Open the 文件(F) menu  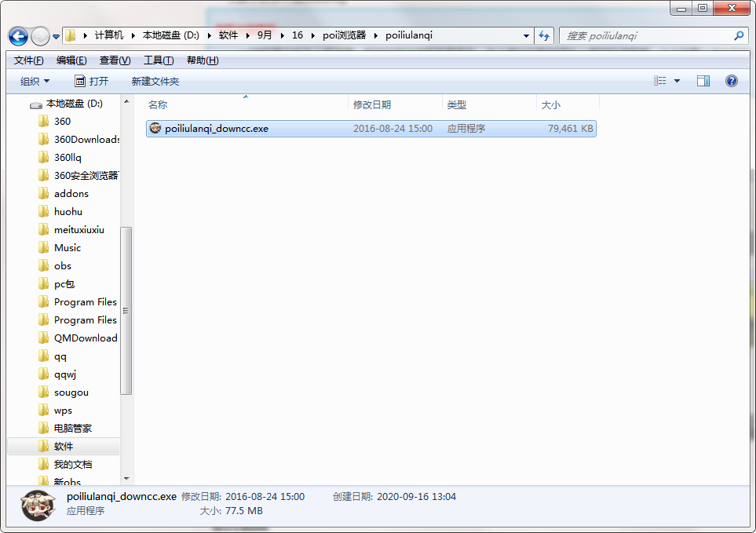(28, 60)
